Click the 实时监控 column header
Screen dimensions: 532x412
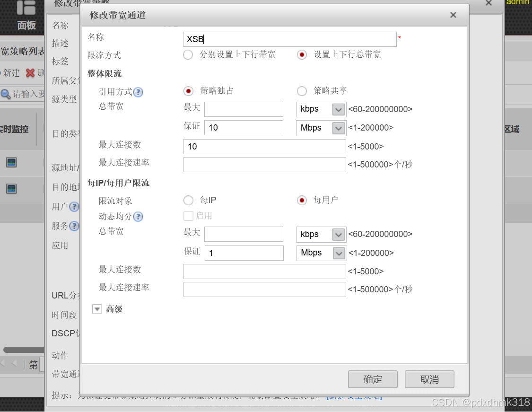[14, 129]
